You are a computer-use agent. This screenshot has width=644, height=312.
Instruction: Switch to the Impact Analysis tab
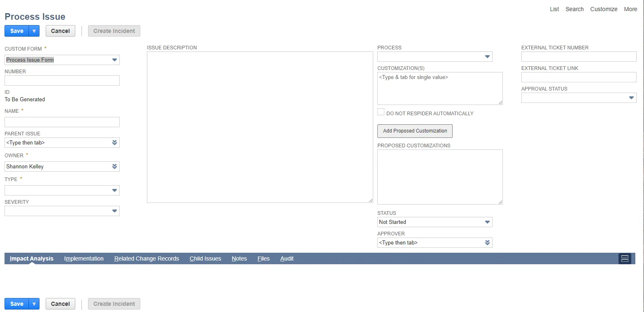pyautogui.click(x=32, y=258)
